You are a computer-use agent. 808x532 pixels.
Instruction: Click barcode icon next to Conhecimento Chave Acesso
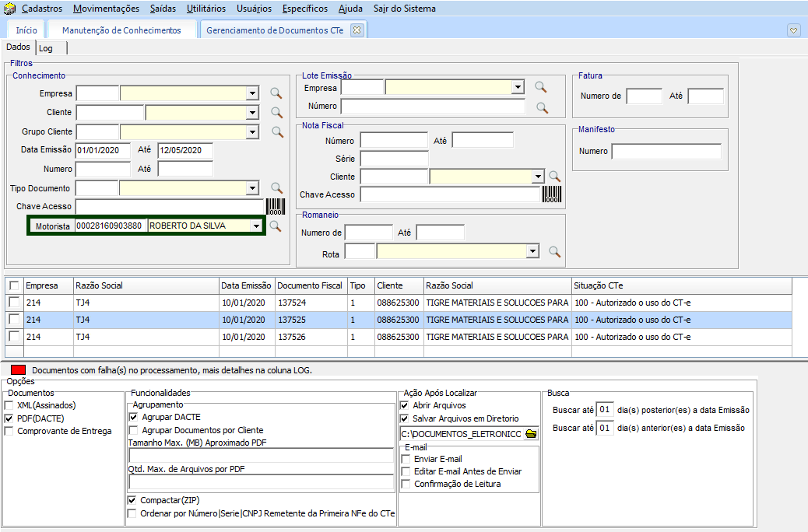click(276, 206)
